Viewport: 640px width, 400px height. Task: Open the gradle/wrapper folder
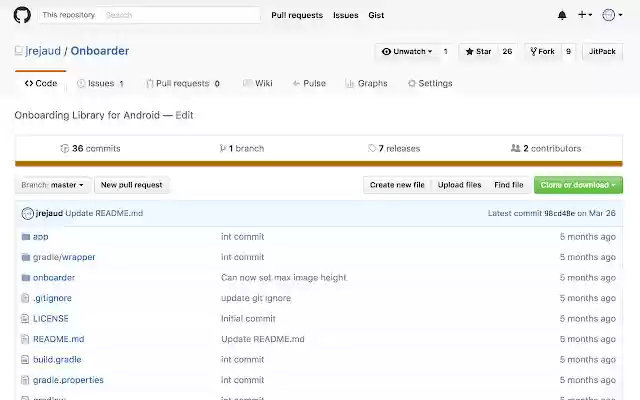pyautogui.click(x=64, y=257)
